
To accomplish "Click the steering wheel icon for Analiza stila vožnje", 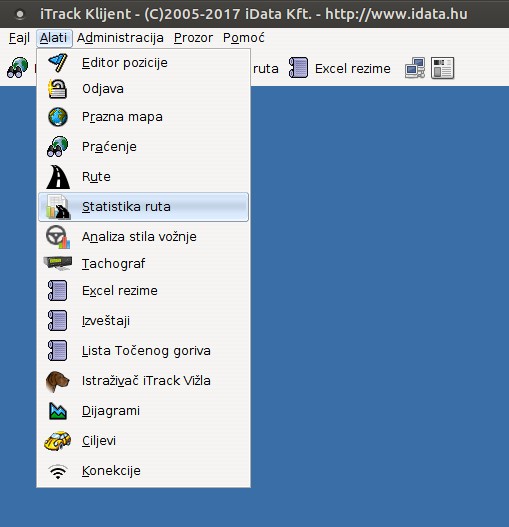I will (58, 237).
